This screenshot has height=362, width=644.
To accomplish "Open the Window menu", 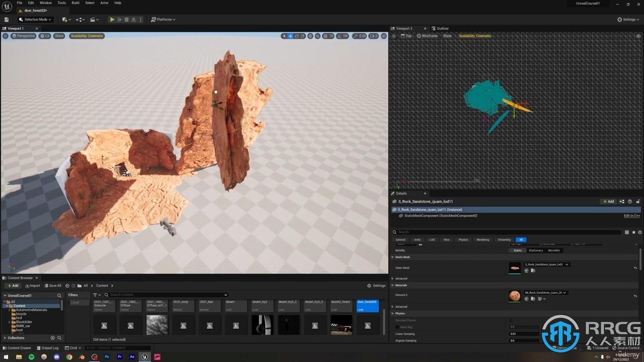I will coord(46,3).
